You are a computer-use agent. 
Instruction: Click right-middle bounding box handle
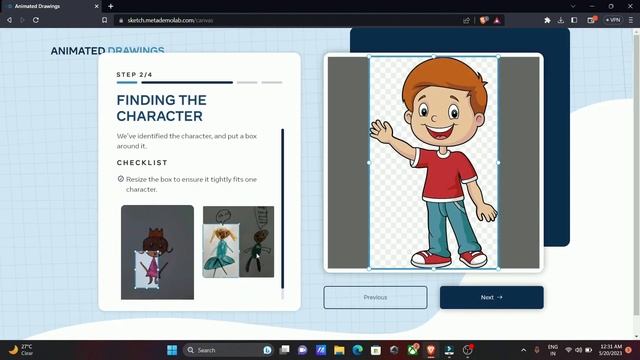[498, 162]
